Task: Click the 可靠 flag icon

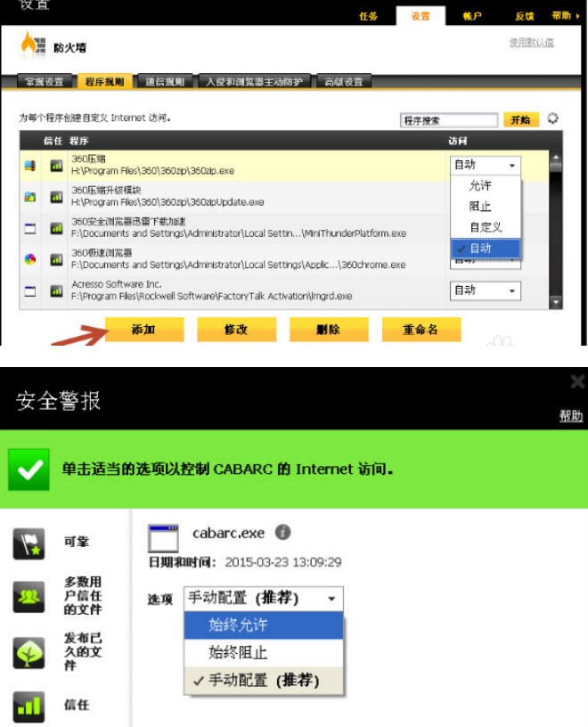Action: 29,543
